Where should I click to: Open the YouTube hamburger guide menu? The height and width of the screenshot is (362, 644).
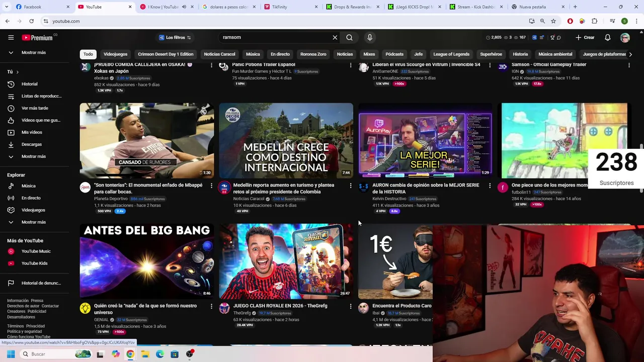11,37
